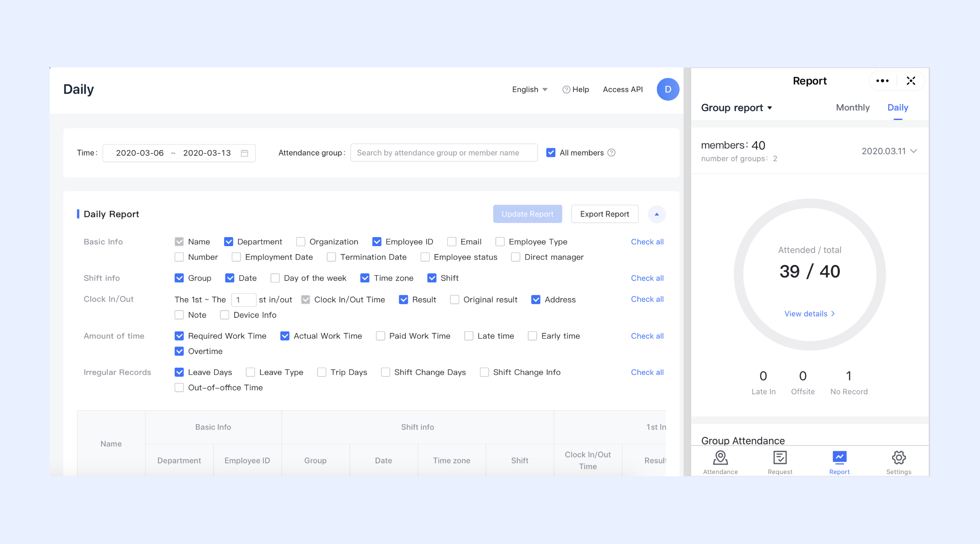The width and height of the screenshot is (980, 544).
Task: Click the Offsite count
Action: click(803, 376)
